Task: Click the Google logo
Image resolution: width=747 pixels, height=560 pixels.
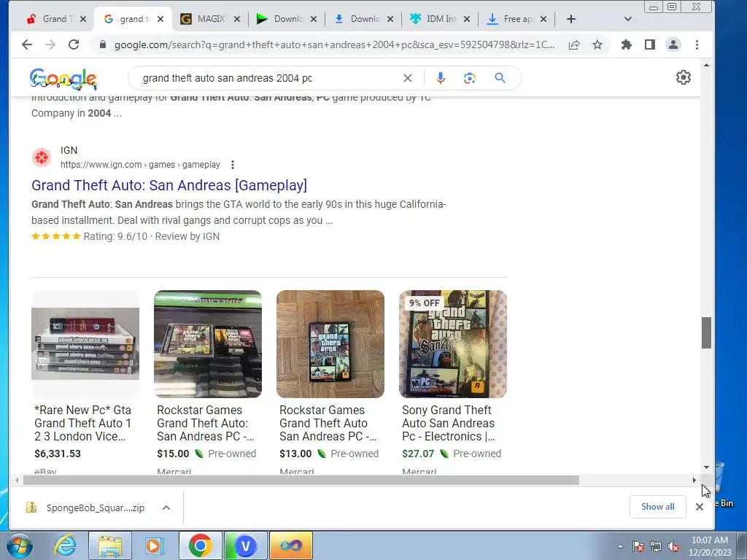Action: click(x=63, y=79)
